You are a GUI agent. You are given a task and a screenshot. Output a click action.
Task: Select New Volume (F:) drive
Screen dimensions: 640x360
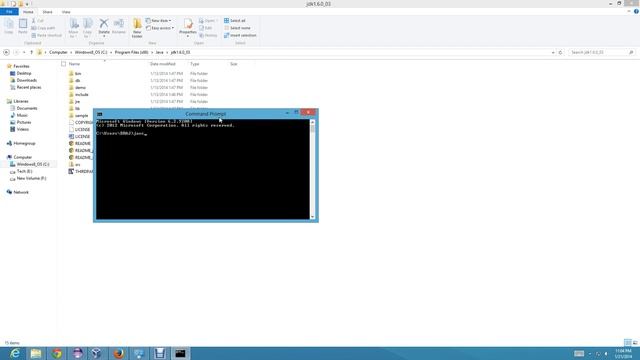(x=31, y=178)
